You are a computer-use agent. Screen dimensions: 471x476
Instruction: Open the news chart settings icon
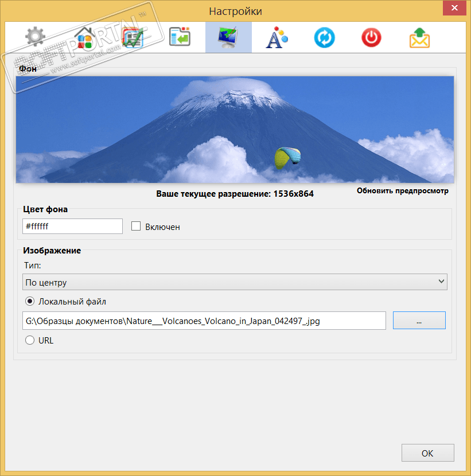(133, 37)
